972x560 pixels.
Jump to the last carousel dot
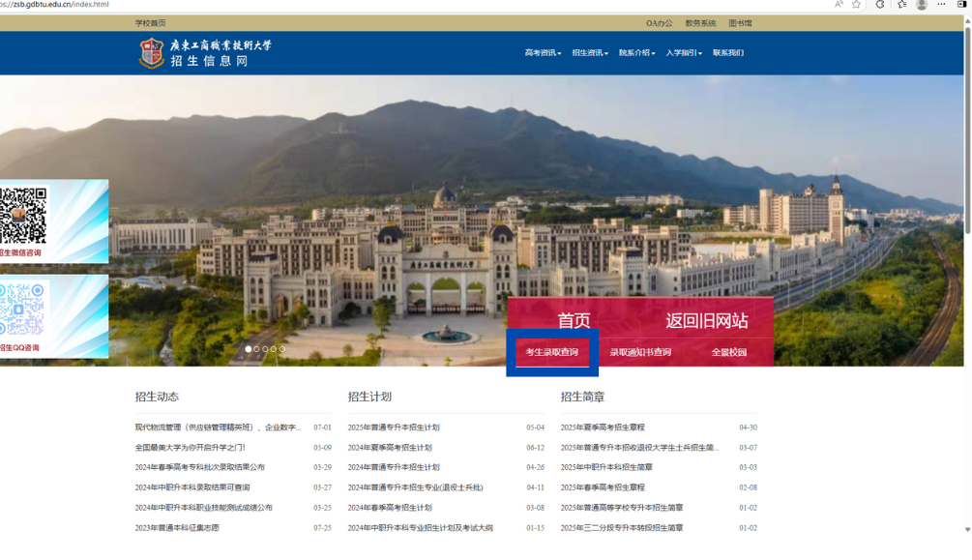pos(282,349)
